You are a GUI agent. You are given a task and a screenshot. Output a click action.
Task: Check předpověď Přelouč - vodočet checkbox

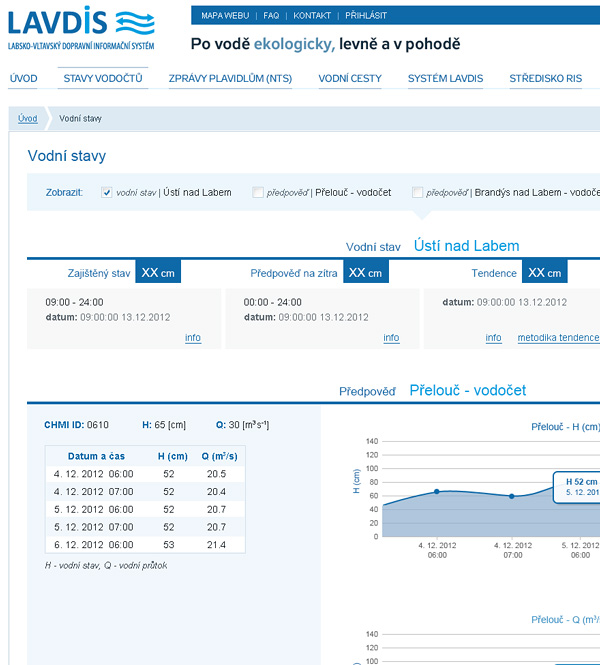257,193
